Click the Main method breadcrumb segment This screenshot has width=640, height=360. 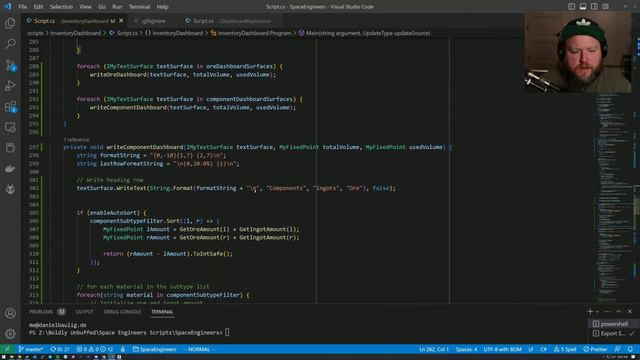tap(364, 33)
